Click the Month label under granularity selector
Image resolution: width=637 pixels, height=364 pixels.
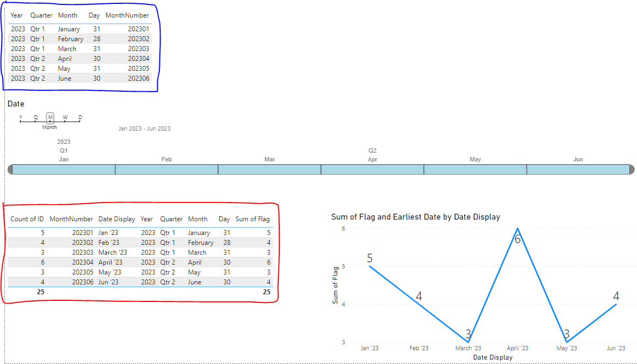coord(49,127)
